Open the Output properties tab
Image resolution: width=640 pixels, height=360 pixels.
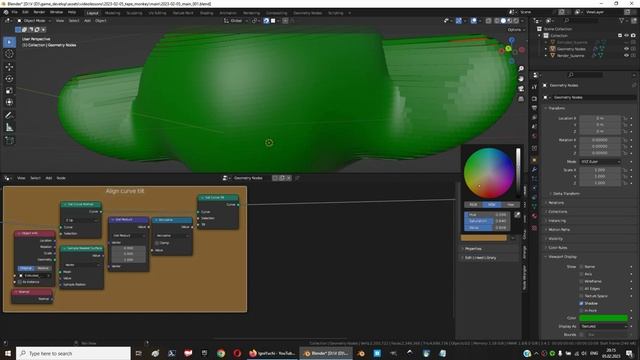534,108
